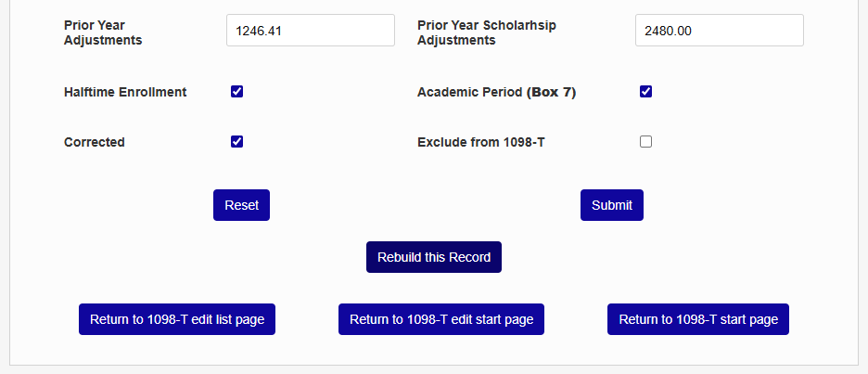This screenshot has height=374, width=868.
Task: Go to 1098-T edit start page
Action: point(440,319)
